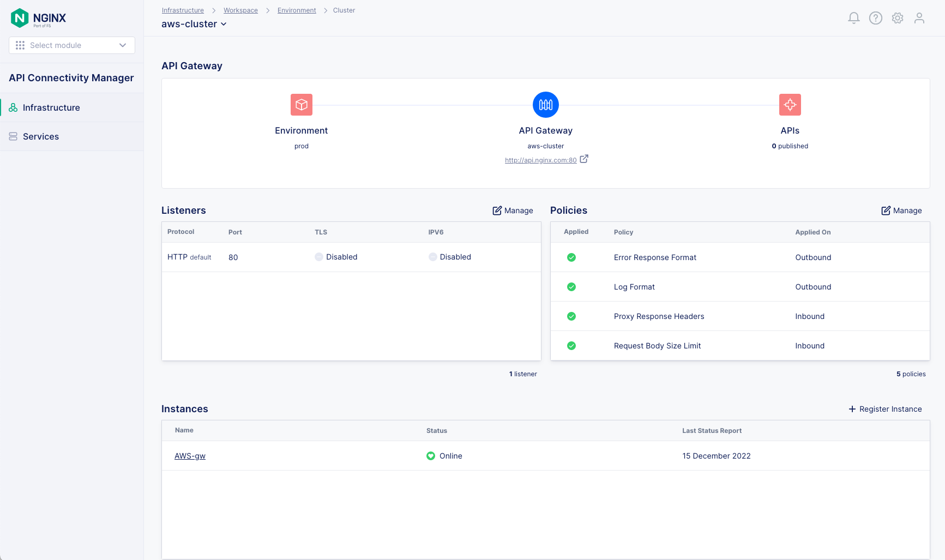Click the user account profile icon

click(919, 18)
